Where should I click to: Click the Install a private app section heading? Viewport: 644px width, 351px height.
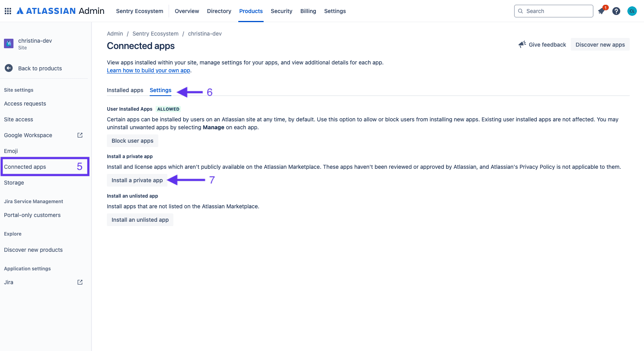(x=130, y=157)
